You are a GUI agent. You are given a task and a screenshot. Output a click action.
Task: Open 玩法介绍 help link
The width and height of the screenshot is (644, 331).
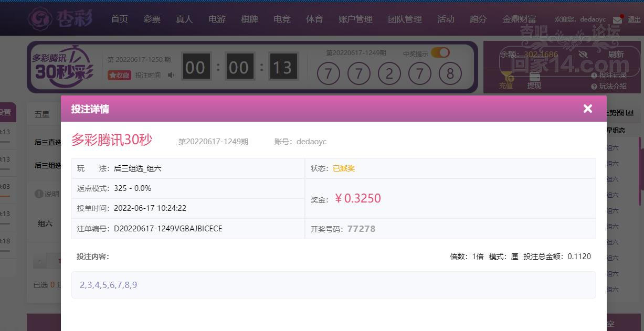609,86
